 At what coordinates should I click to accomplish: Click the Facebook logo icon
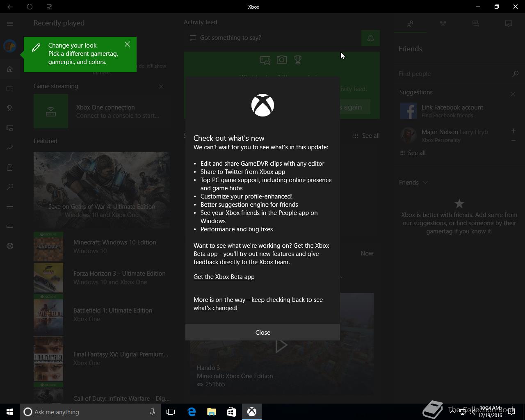click(409, 111)
